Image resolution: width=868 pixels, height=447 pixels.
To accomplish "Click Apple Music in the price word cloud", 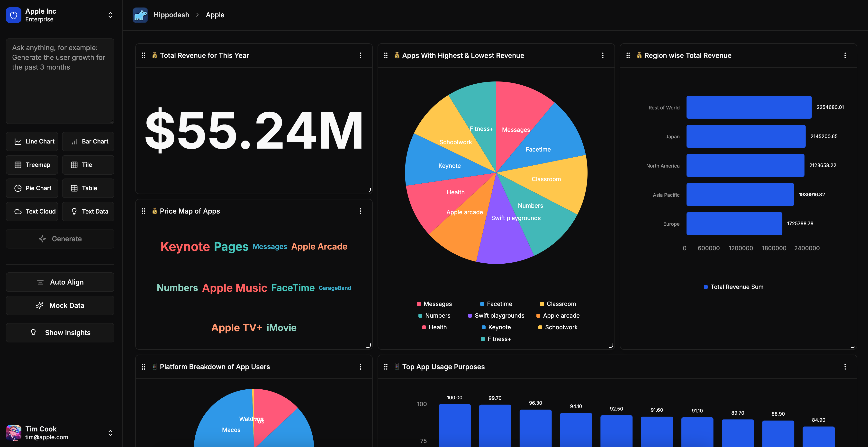I will coord(235,288).
